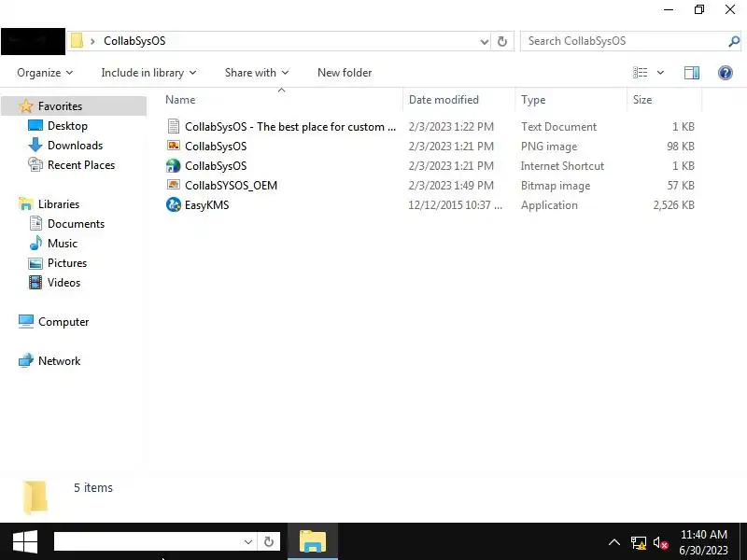The image size is (747, 560).
Task: Click the blue Help question mark icon
Action: tap(726, 73)
